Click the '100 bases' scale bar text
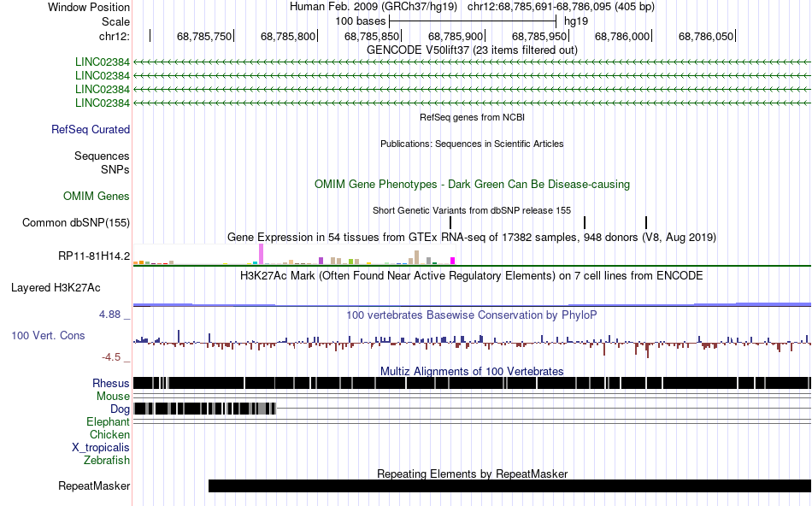812x506 pixels. click(361, 21)
